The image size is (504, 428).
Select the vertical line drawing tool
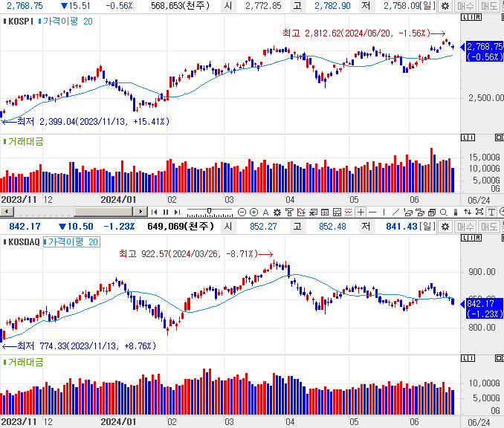[x=384, y=212]
